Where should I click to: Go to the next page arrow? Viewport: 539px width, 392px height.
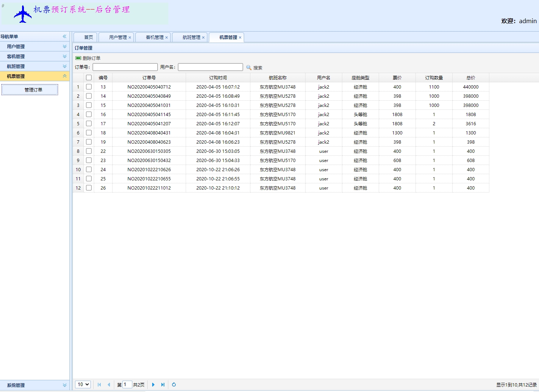pyautogui.click(x=153, y=385)
